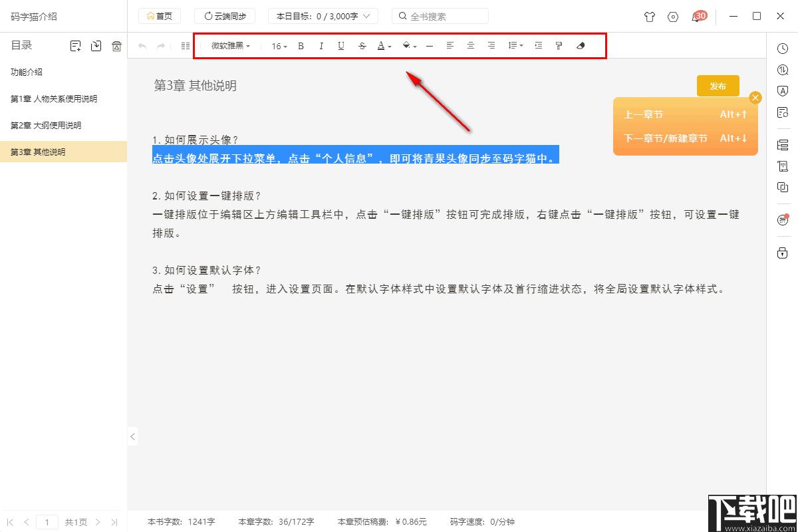Toggle first-line indent icon

point(539,46)
